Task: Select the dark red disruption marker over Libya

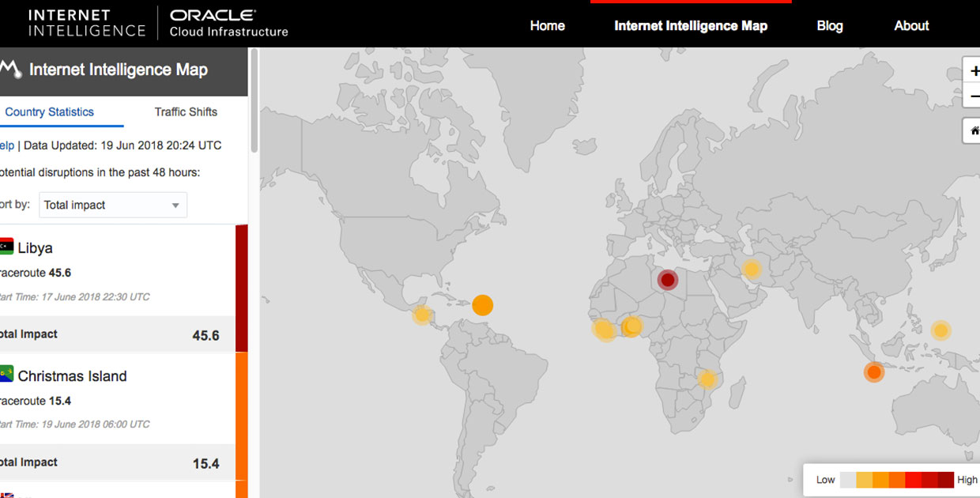Action: coord(666,280)
